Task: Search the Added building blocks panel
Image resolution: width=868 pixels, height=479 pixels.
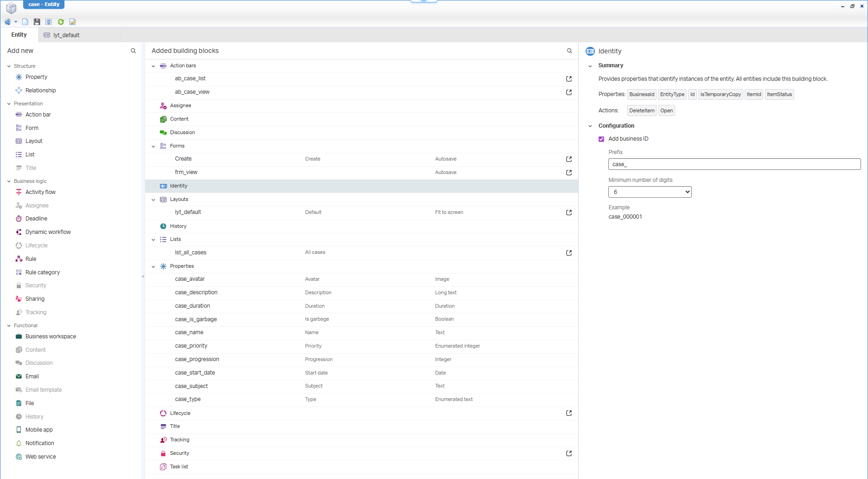Action: click(569, 51)
